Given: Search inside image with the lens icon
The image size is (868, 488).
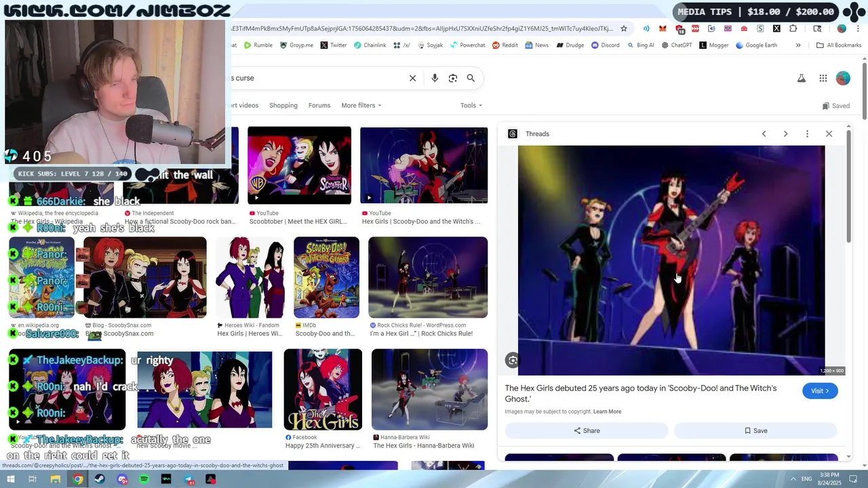Looking at the screenshot, I should coord(513,361).
